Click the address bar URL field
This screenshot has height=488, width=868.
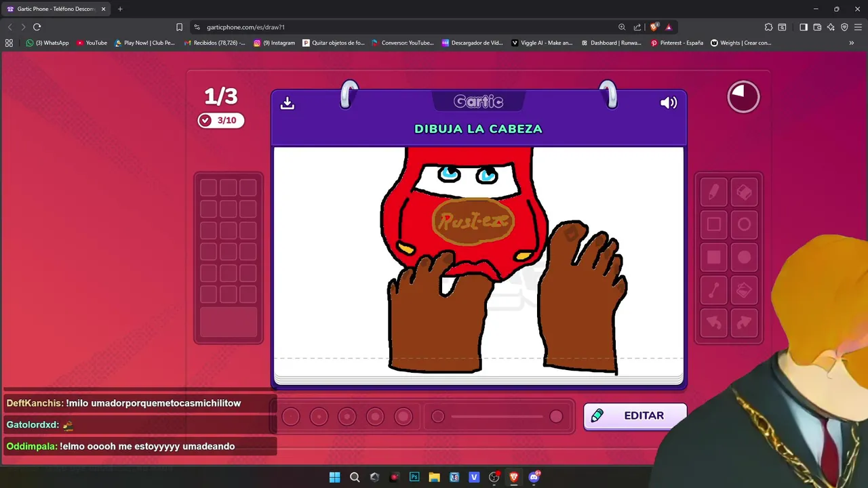tap(407, 27)
